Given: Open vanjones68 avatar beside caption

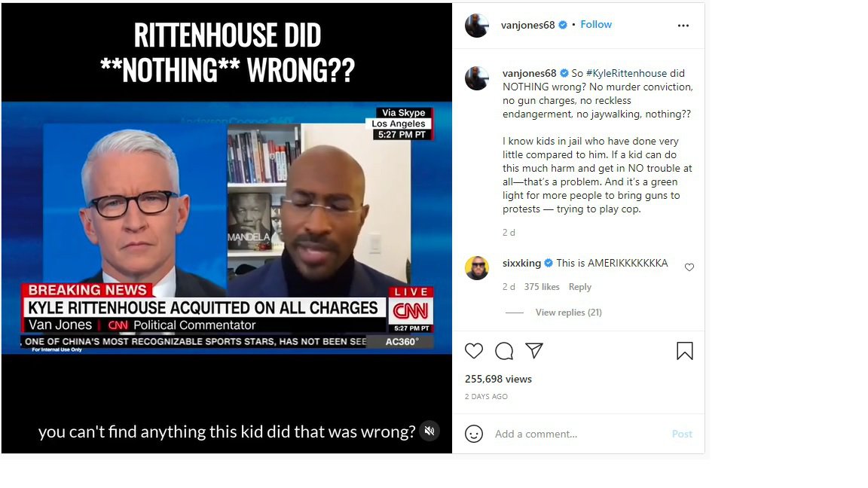Looking at the screenshot, I should coord(477,78).
